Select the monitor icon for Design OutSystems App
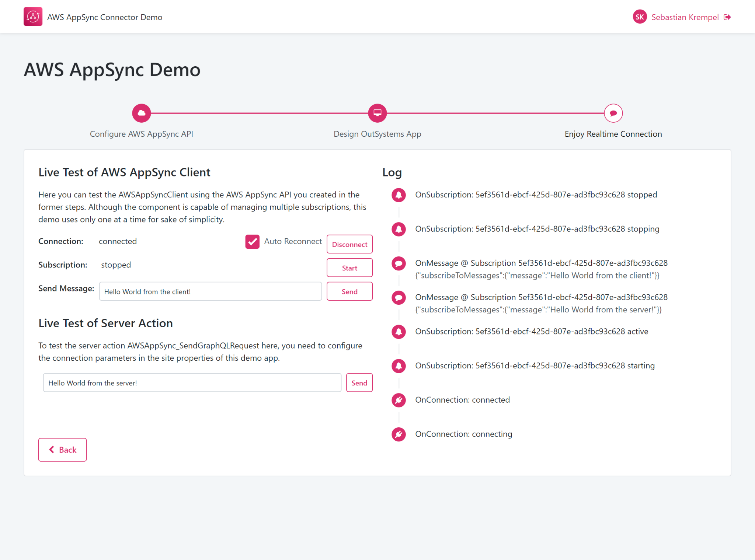The image size is (755, 560). [377, 113]
